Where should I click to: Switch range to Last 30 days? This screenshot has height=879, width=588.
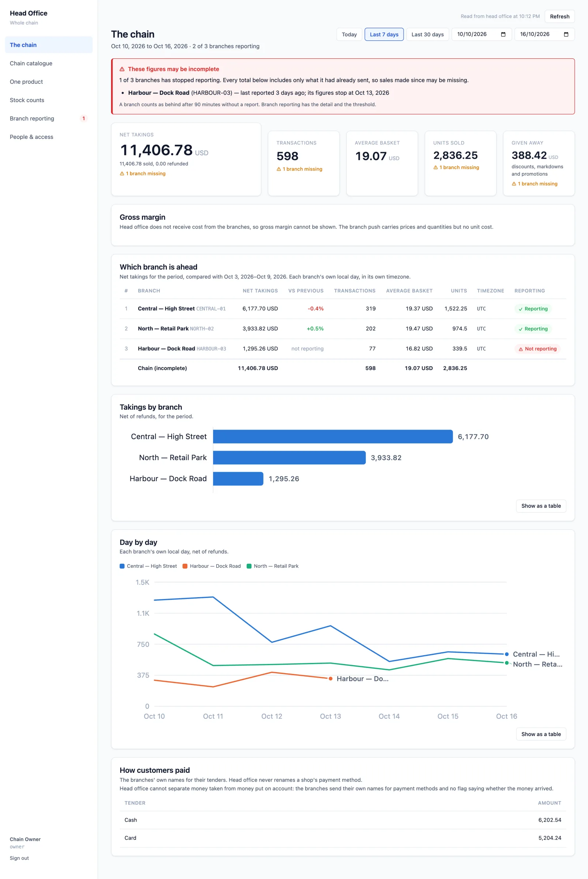[427, 35]
